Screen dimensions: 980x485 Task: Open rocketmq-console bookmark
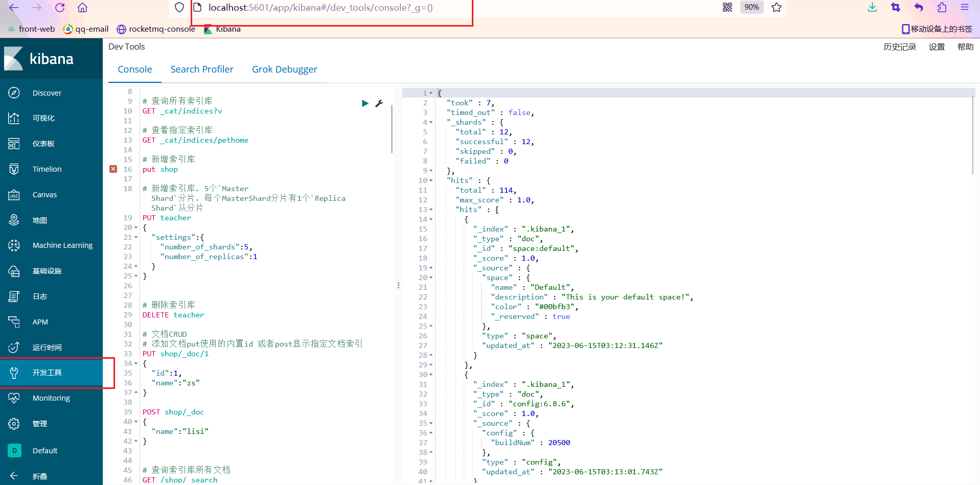[156, 29]
